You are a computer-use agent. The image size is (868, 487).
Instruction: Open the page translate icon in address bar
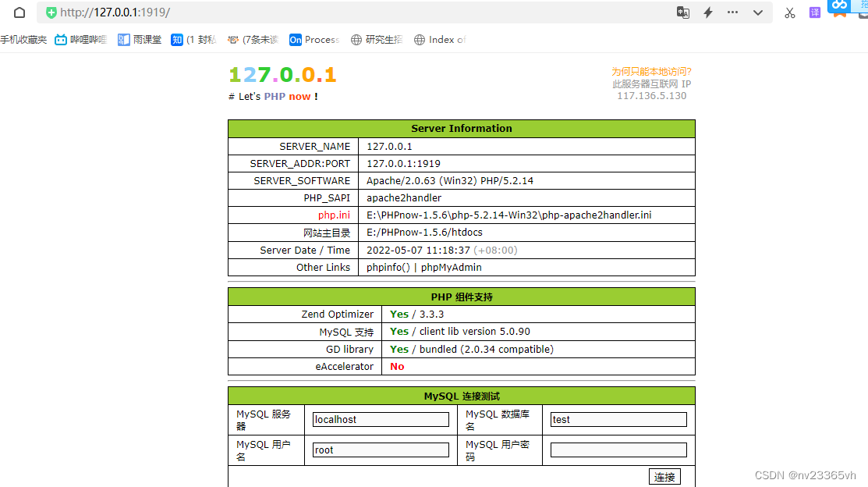[x=682, y=12]
